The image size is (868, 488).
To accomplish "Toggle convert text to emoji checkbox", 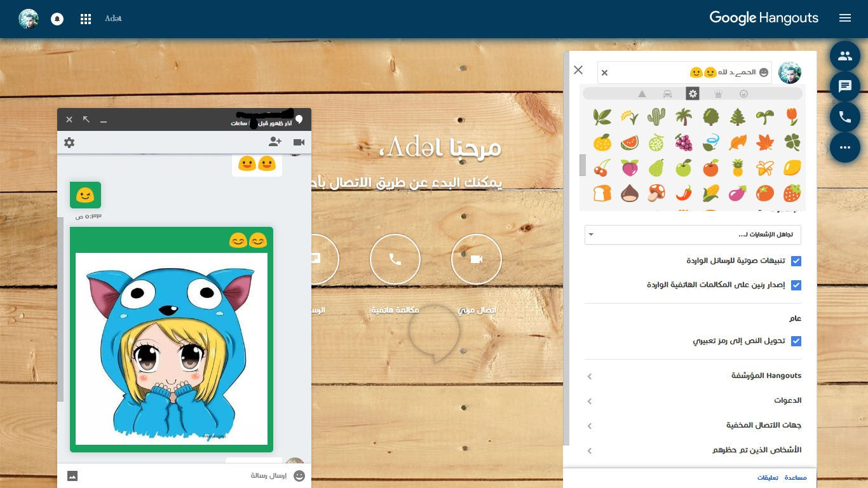I will [x=796, y=341].
